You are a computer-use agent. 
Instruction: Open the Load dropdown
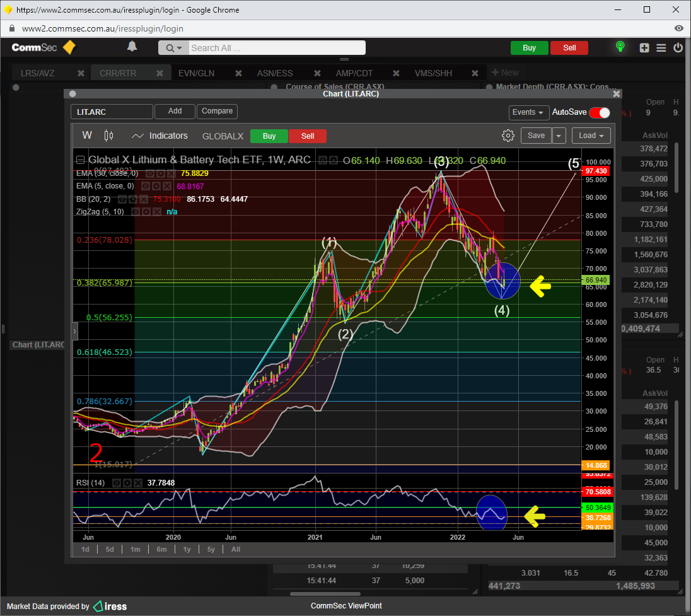[591, 136]
